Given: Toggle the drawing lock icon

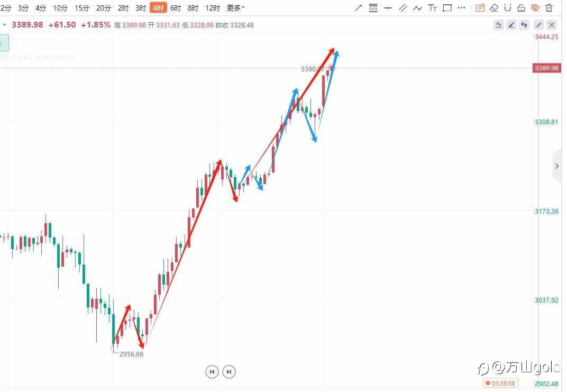Looking at the screenshot, I should 521,7.
